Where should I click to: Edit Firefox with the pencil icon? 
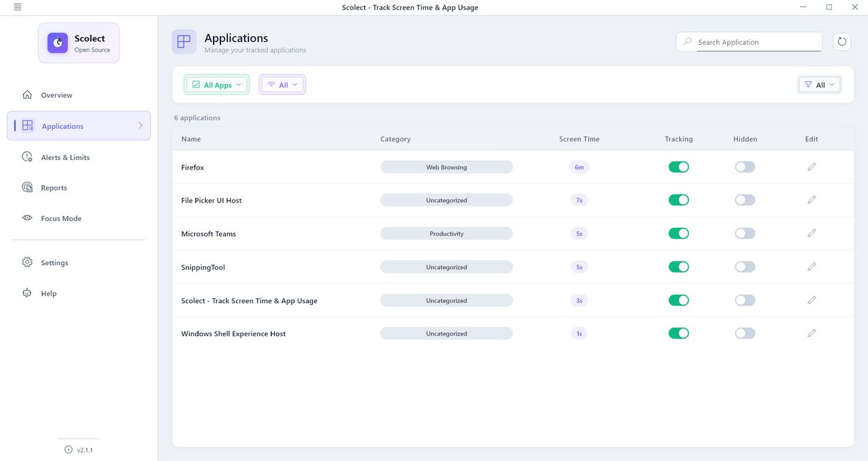point(812,167)
